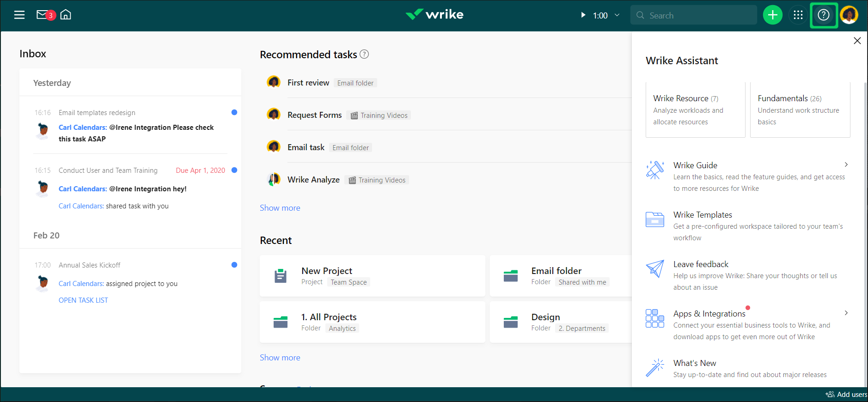868x402 pixels.
Task: Open the New Project recent card
Action: 373,276
